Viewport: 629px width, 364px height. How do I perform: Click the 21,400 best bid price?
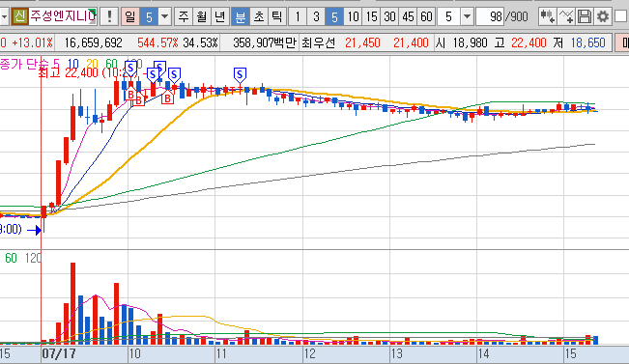pyautogui.click(x=411, y=42)
